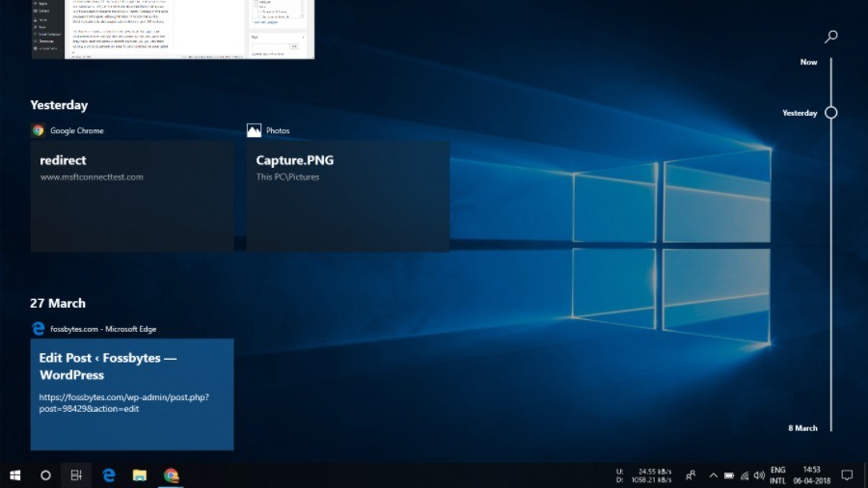
Task: Open File Explorer from the taskbar
Action: pos(140,475)
